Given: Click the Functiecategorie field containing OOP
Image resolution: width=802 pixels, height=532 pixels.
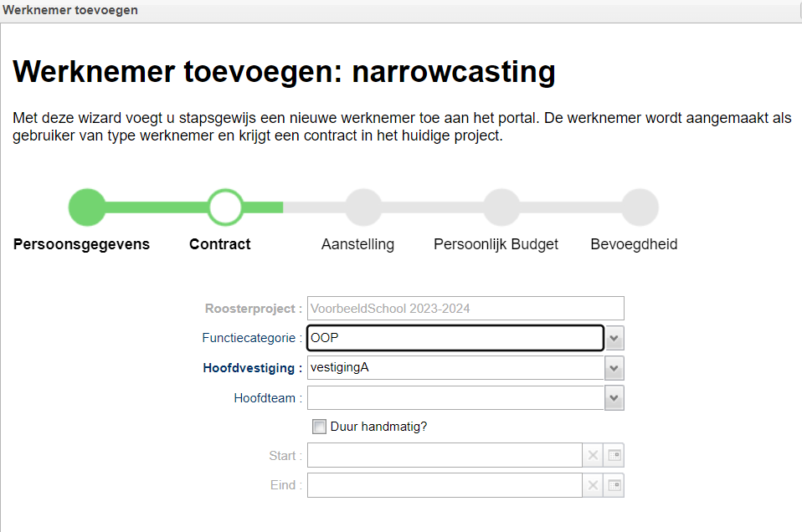Looking at the screenshot, I should tap(455, 338).
